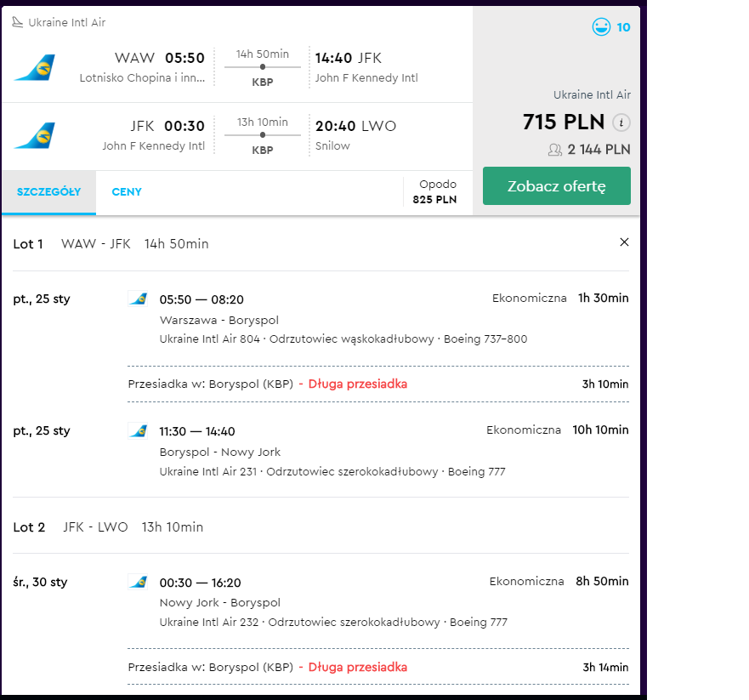Click the airplane seat icon beside Ukraine Intl Air
Image resolution: width=749 pixels, height=700 pixels.
tap(18, 22)
